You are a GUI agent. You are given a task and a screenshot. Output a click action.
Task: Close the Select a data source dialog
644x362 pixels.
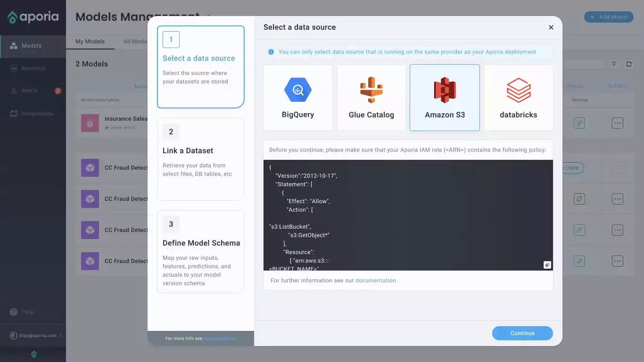click(x=551, y=27)
